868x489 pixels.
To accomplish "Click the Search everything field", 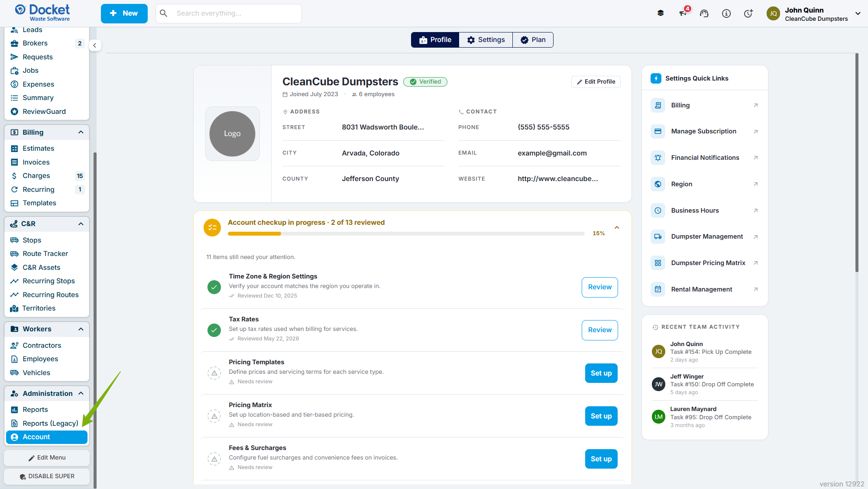I will [x=229, y=13].
